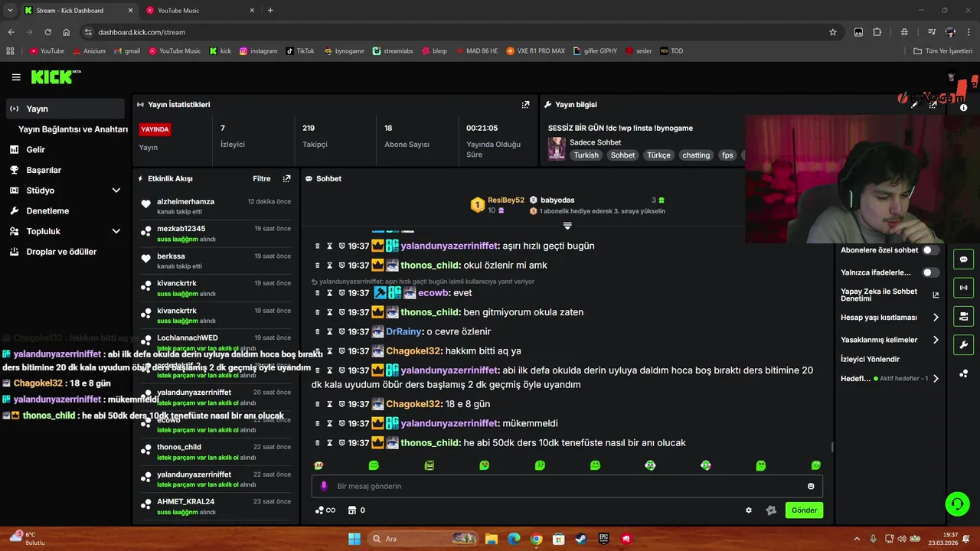The width and height of the screenshot is (980, 551).
Task: Open the chat panel icon in right sidebar
Action: click(963, 259)
